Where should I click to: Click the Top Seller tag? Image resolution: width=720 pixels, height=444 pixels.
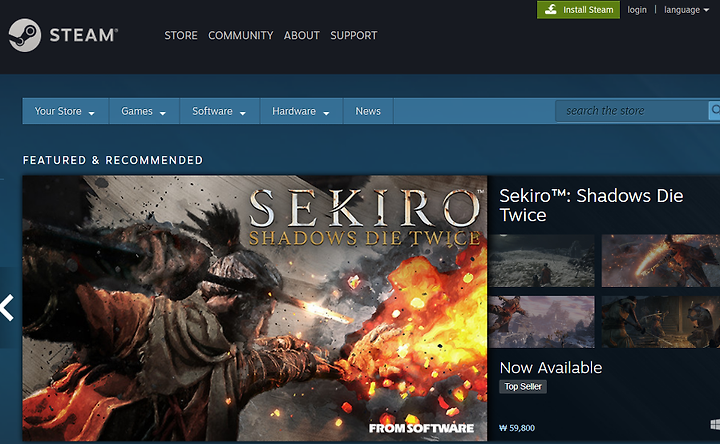pos(523,387)
